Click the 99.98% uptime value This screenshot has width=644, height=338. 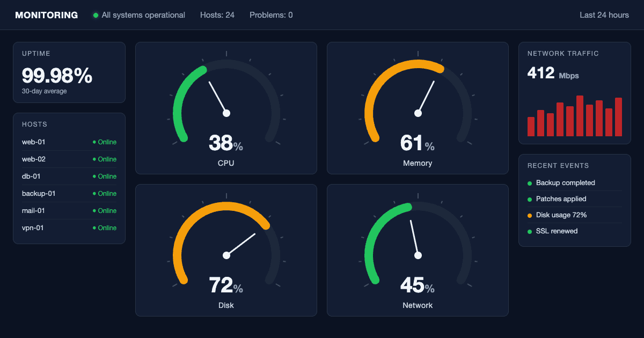pos(57,76)
